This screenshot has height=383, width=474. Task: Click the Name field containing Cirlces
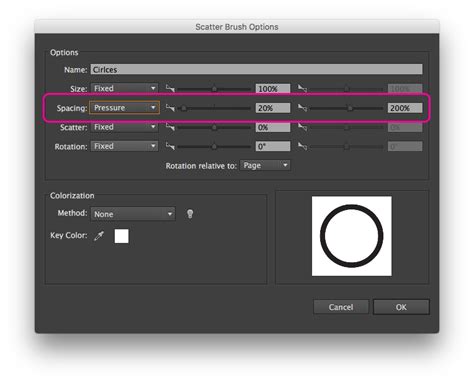pyautogui.click(x=256, y=69)
